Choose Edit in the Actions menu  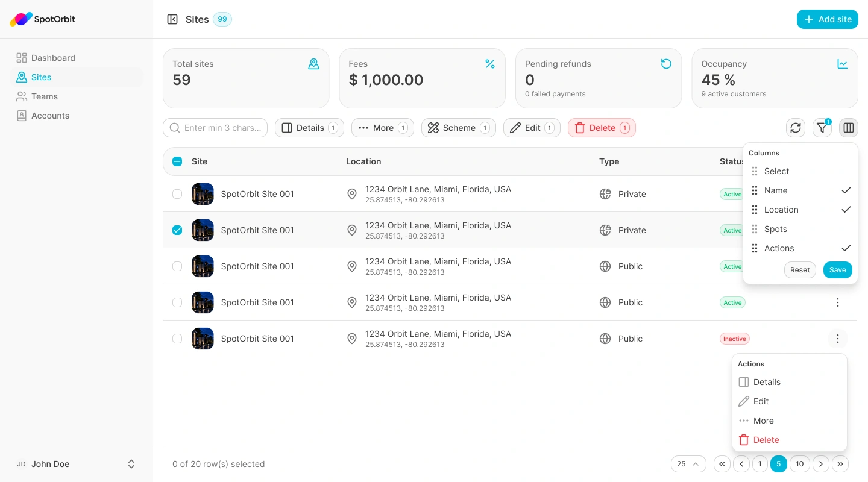(790, 401)
